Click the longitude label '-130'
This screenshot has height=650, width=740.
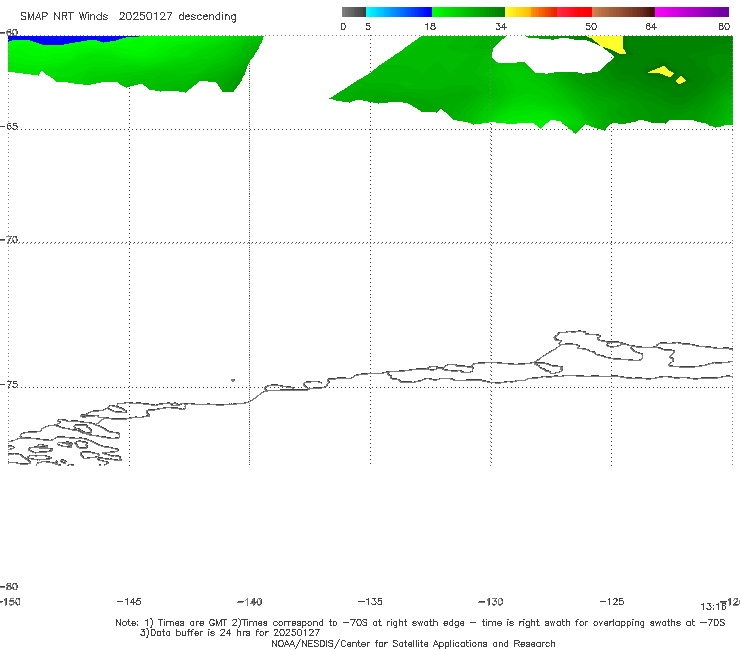[x=491, y=602]
